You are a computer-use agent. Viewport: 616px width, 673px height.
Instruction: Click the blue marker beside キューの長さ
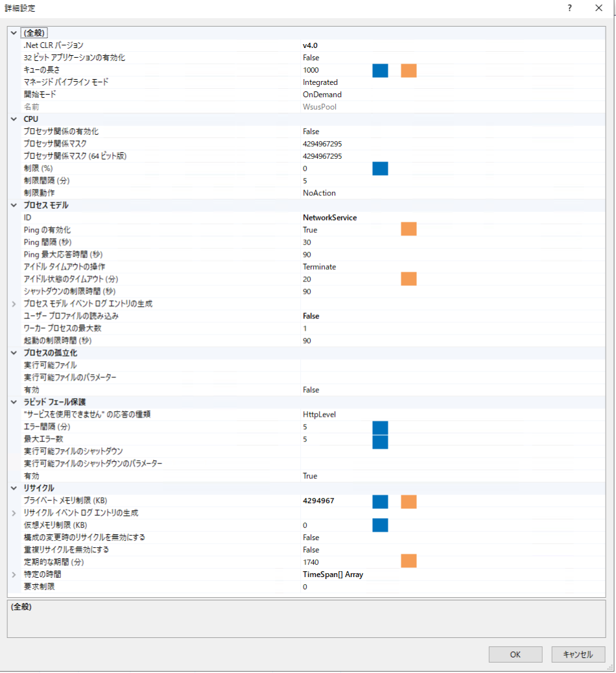click(380, 70)
